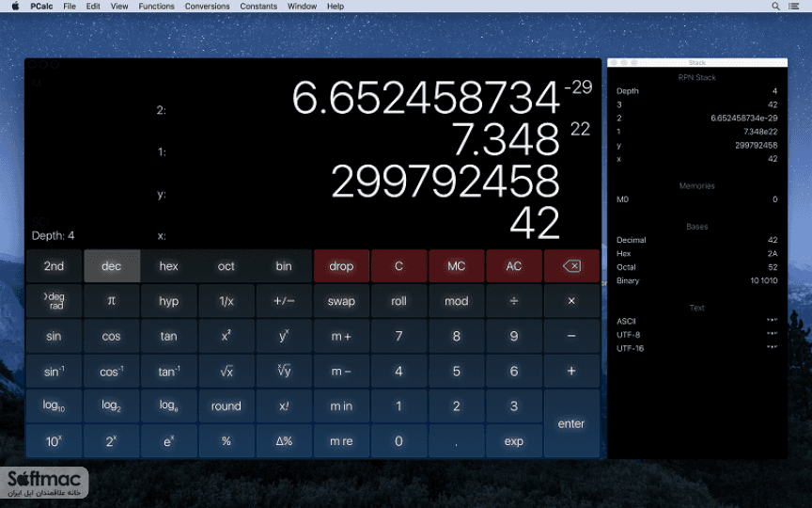Open the View menu

tap(119, 7)
